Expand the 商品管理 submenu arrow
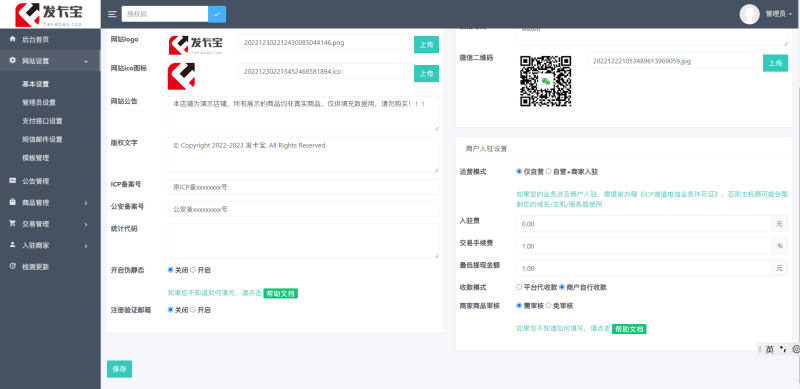 (x=86, y=203)
